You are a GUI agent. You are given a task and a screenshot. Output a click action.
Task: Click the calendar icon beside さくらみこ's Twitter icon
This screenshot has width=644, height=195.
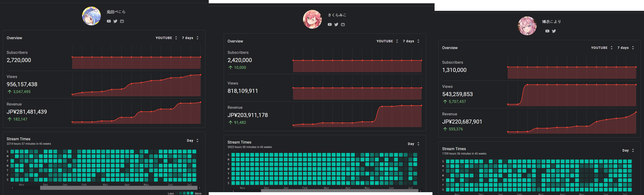[x=343, y=24]
